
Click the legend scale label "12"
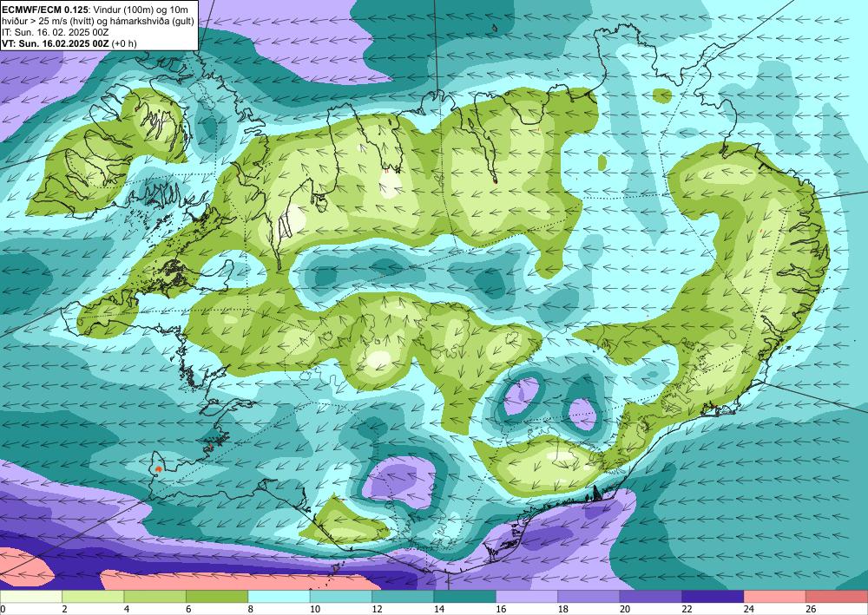click(377, 609)
